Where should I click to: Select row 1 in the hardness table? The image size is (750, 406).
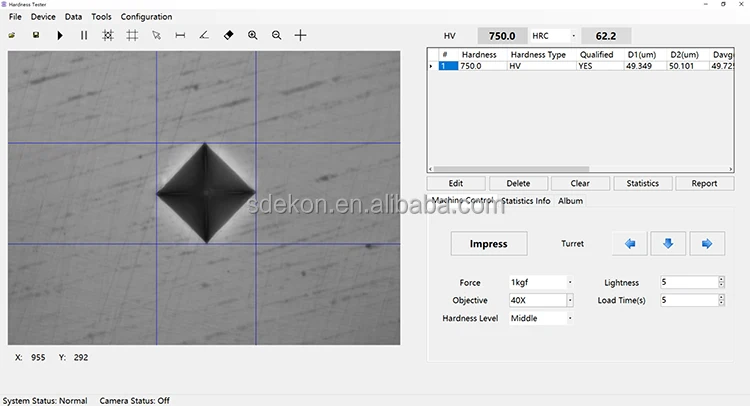445,66
